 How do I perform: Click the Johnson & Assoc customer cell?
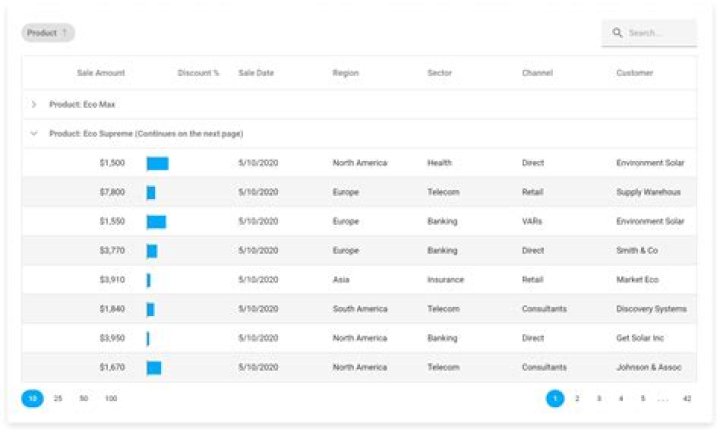(649, 367)
